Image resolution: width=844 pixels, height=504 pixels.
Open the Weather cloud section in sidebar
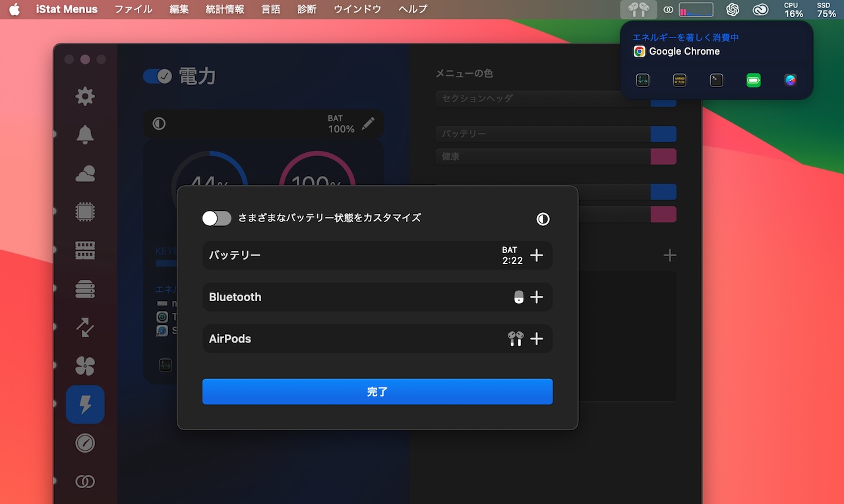(x=84, y=174)
